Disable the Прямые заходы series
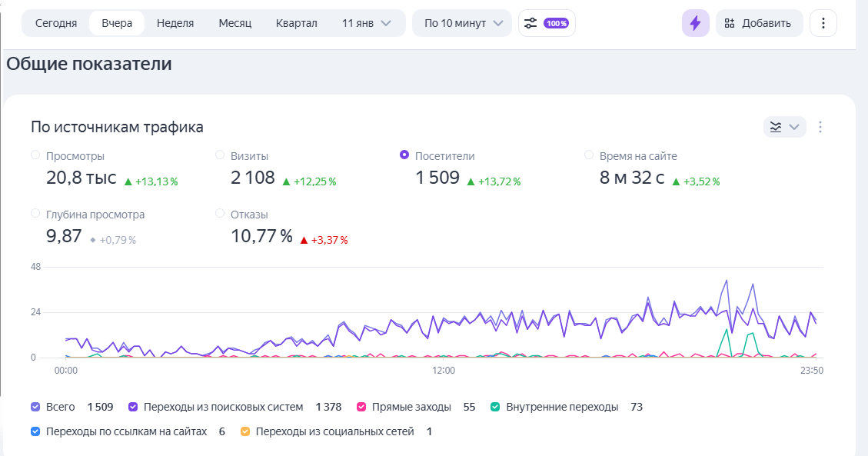The image size is (868, 456). click(x=361, y=407)
